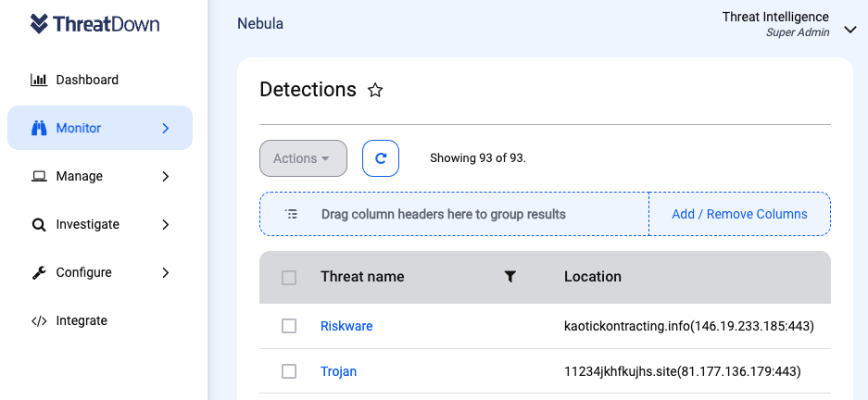Click the Investigate magnifier icon
The width and height of the screenshot is (868, 400).
tap(39, 224)
